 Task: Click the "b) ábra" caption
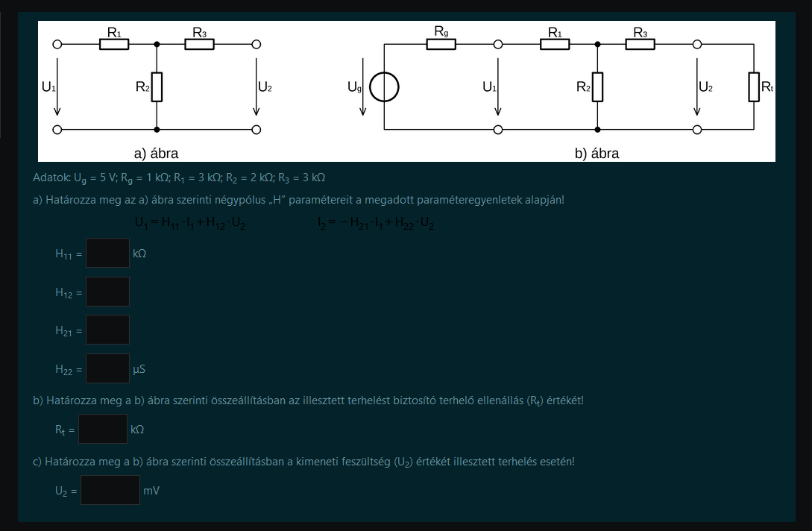597,154
